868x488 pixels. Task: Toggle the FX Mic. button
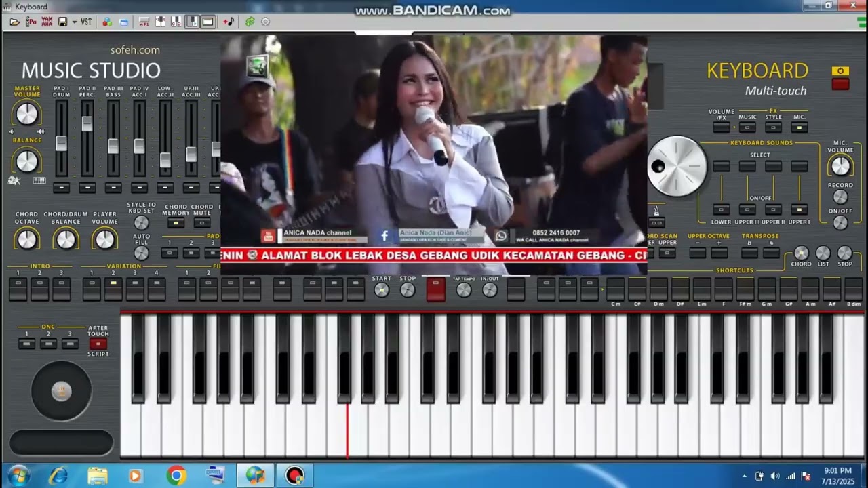pos(799,127)
